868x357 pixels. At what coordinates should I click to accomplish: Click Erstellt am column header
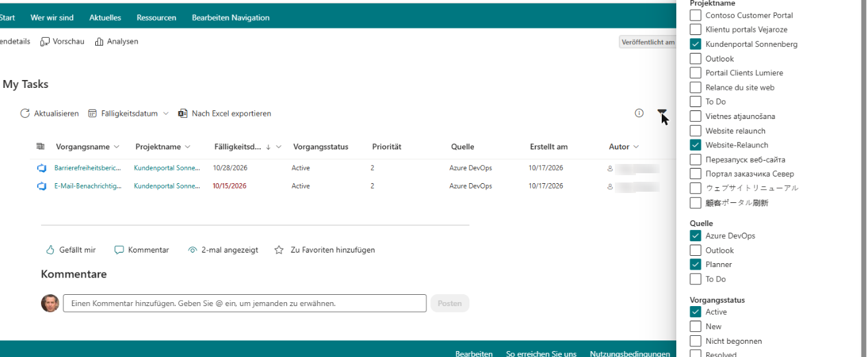(x=549, y=147)
